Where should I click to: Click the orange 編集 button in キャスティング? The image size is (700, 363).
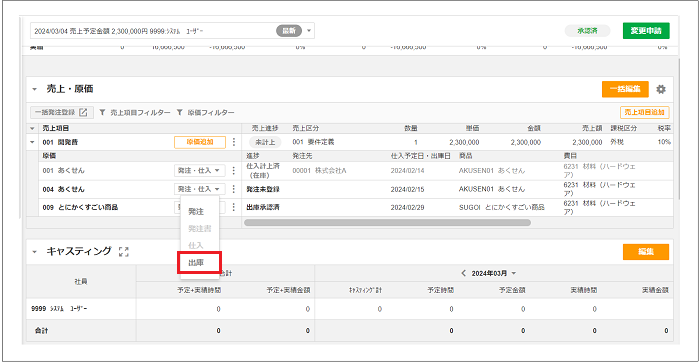click(x=646, y=251)
